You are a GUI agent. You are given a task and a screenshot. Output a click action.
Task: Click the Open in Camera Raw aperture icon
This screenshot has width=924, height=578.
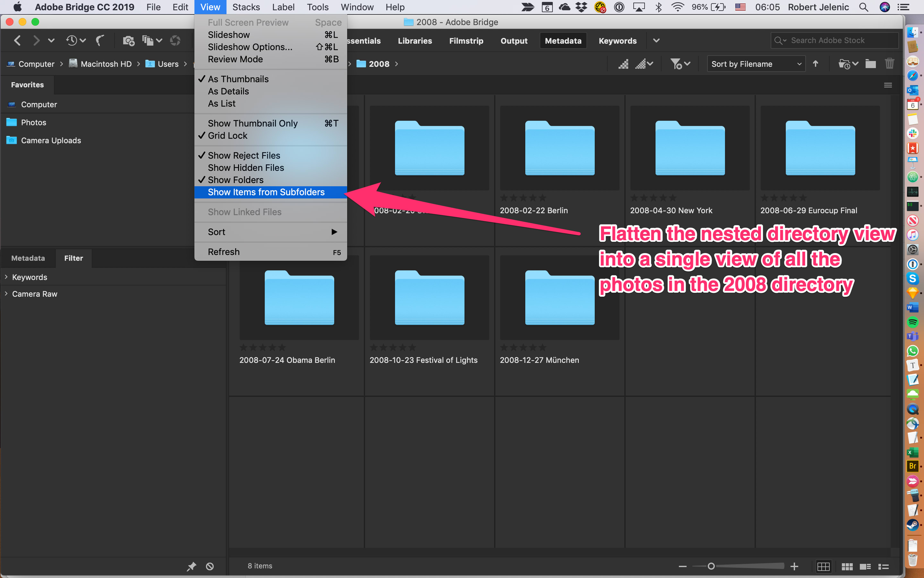click(x=175, y=40)
